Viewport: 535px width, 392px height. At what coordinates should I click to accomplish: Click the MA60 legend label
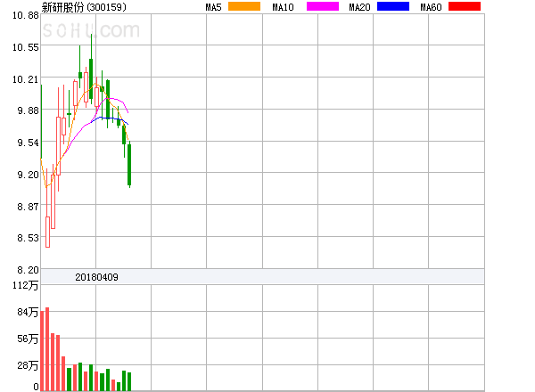431,7
